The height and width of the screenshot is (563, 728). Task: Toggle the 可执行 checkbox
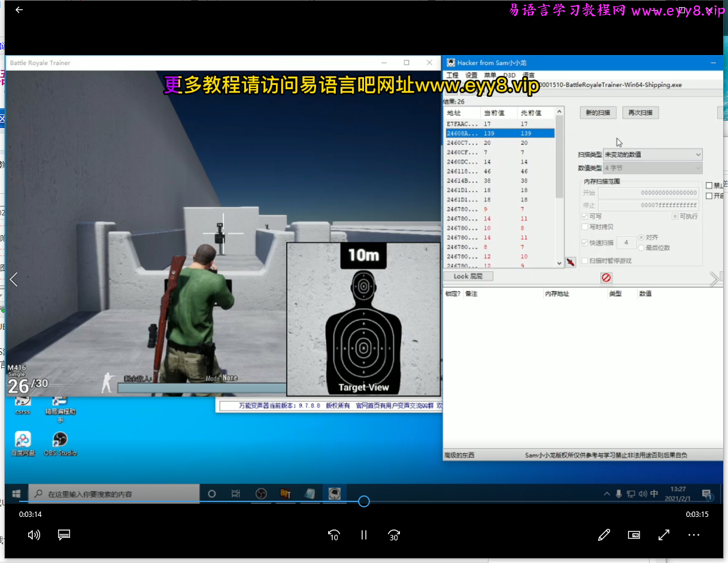[675, 216]
